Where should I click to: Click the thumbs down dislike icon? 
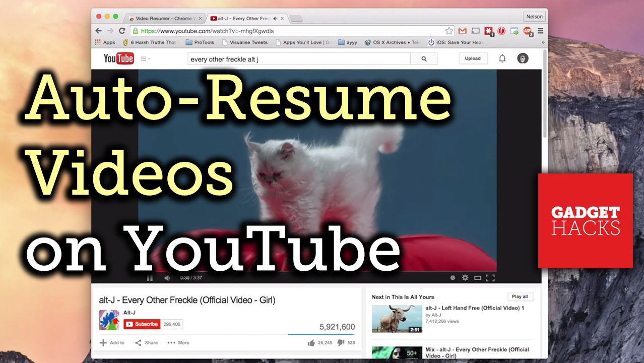(x=341, y=343)
